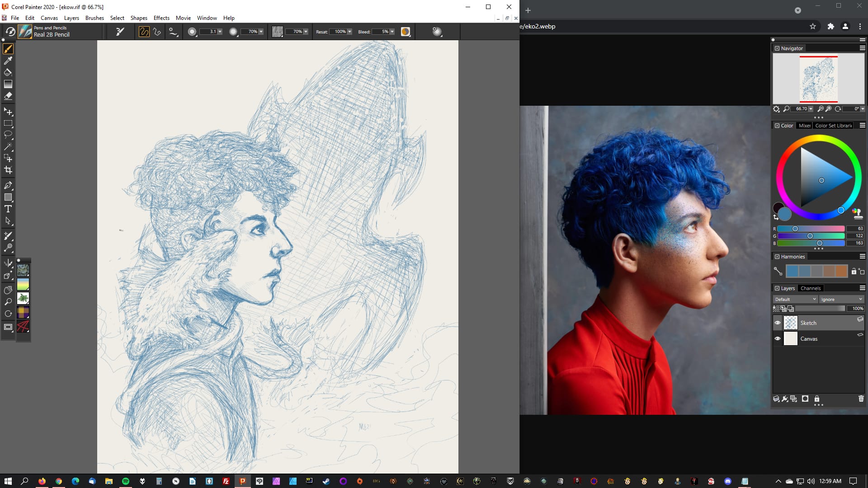Open the Ignore composite depth dropdown

pyautogui.click(x=841, y=299)
